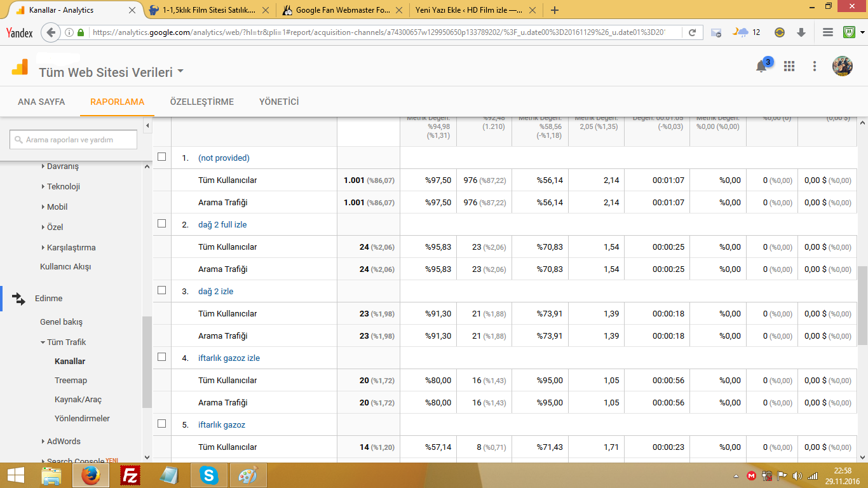Tick the checkbox for (not provided)
868x488 pixels.
pos(161,156)
